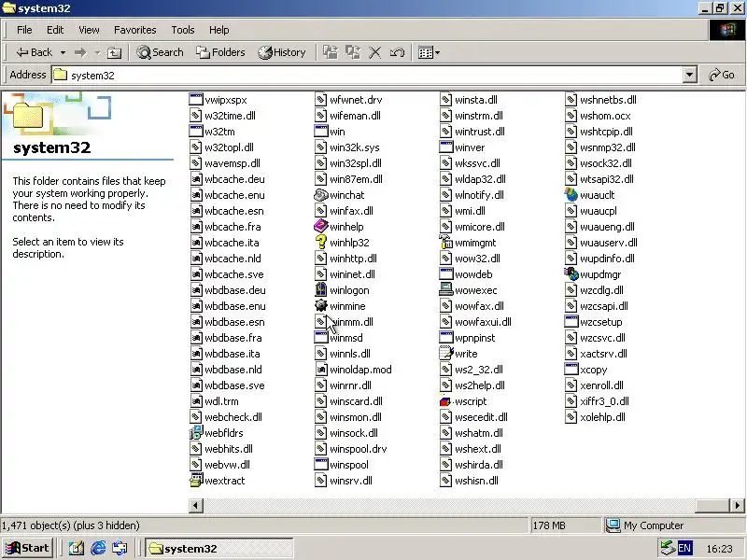Select the file wininet.dll
Image resolution: width=747 pixels, height=560 pixels.
tap(345, 274)
